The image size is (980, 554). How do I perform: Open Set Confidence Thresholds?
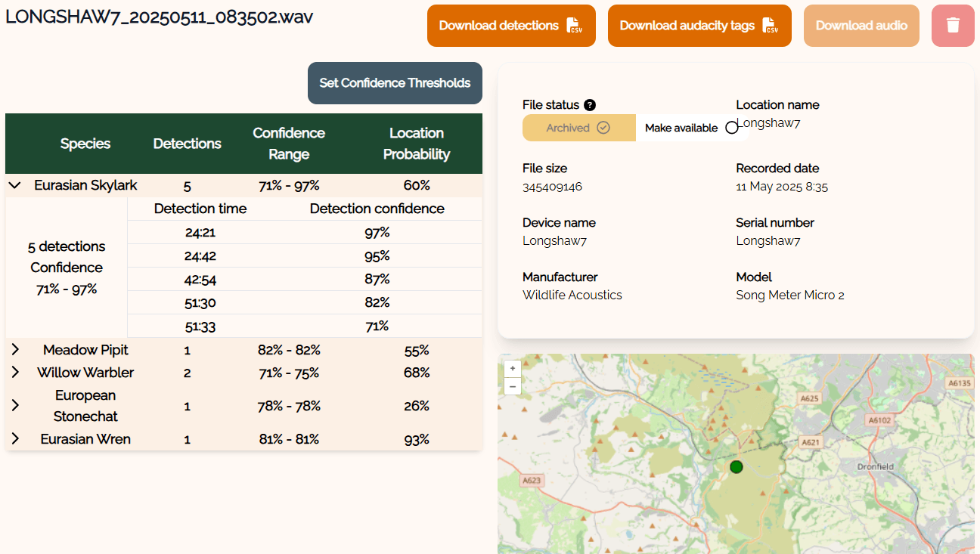(x=395, y=83)
